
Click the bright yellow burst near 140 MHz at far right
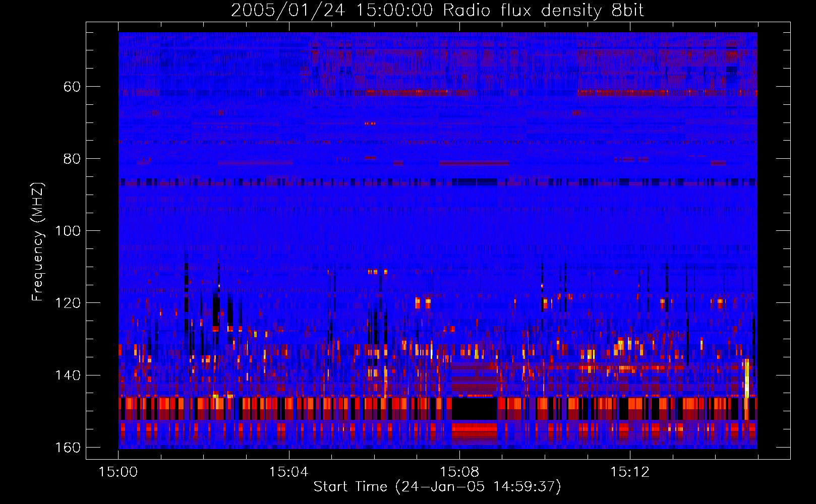pos(746,378)
